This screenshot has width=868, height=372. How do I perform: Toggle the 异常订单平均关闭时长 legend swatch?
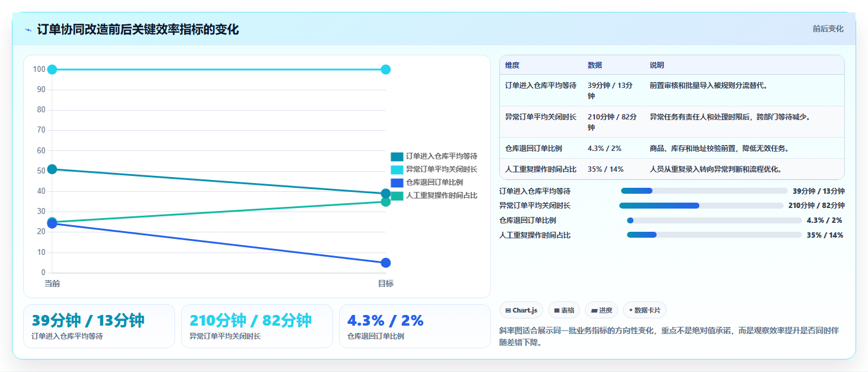(397, 169)
